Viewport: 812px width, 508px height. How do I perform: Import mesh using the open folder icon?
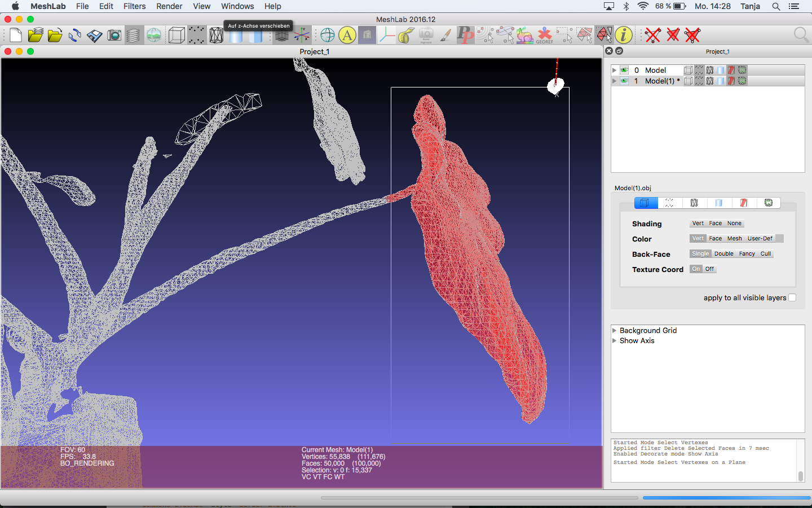pyautogui.click(x=55, y=36)
